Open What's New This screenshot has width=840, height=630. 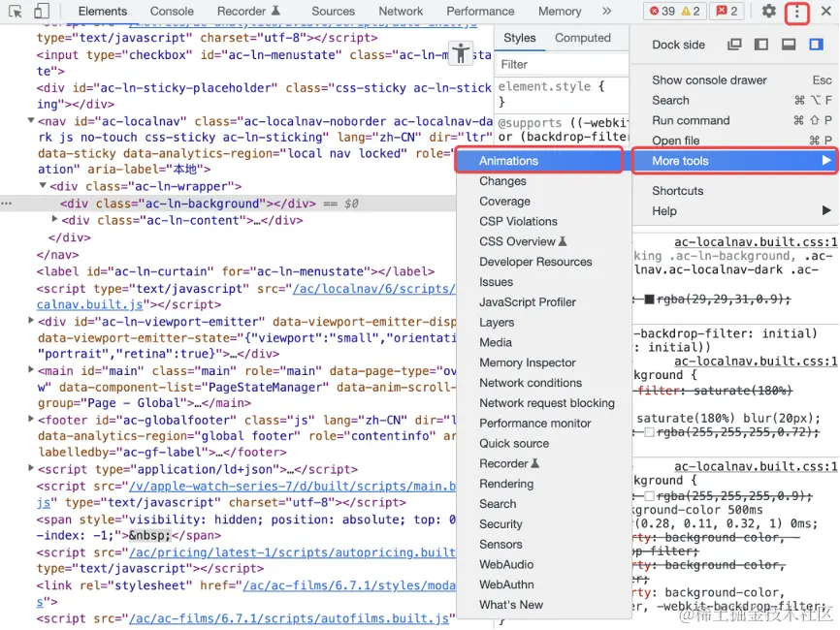pyautogui.click(x=544, y=604)
